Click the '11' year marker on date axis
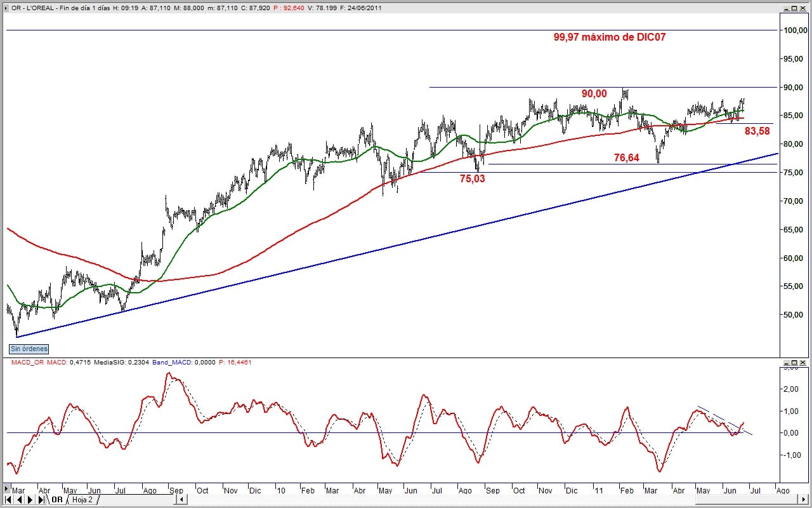 tap(598, 490)
